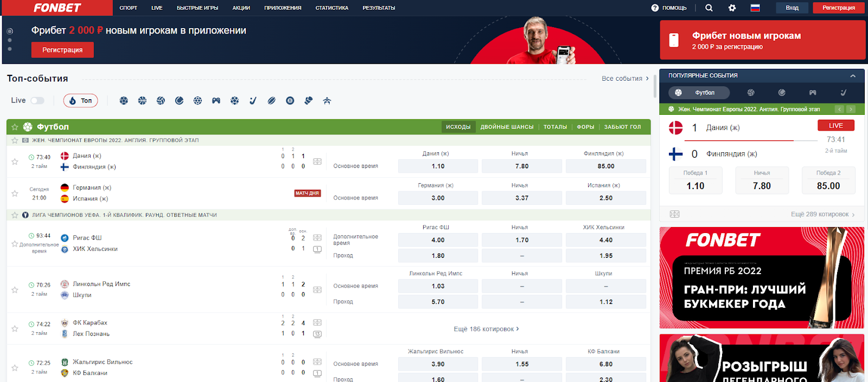
Task: Select gamepad icon in Популярные события panel
Action: (813, 93)
